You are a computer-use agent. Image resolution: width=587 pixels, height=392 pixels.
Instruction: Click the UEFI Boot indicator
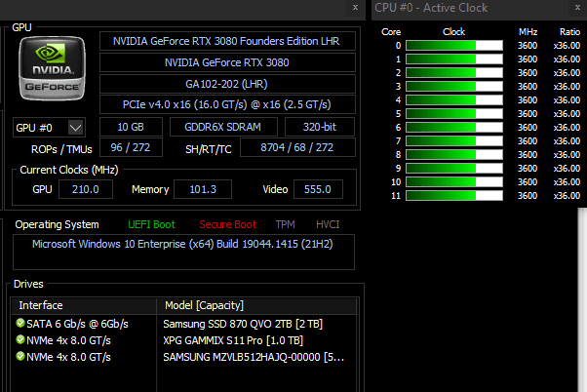point(151,224)
